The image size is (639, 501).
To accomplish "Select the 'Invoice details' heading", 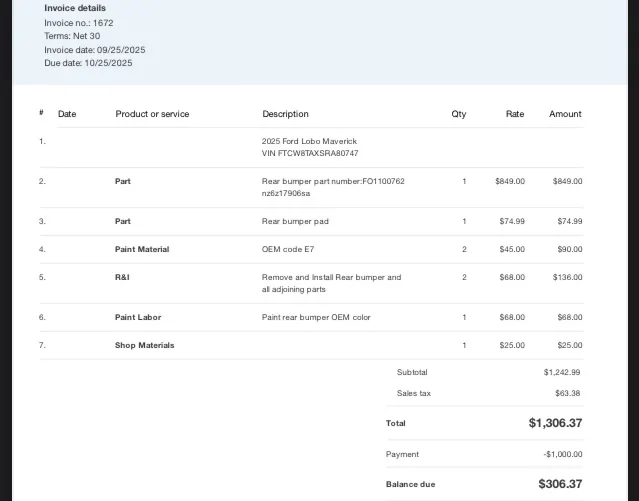I will (x=75, y=8).
